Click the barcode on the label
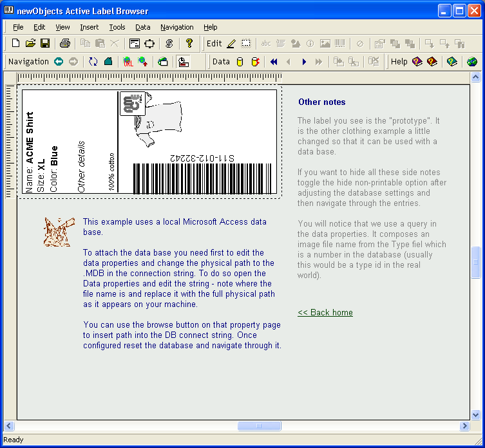This screenshot has width=485, height=448. pos(202,178)
